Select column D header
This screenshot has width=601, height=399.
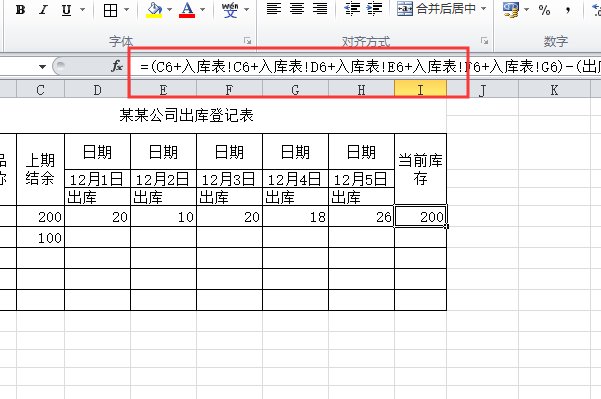click(97, 90)
